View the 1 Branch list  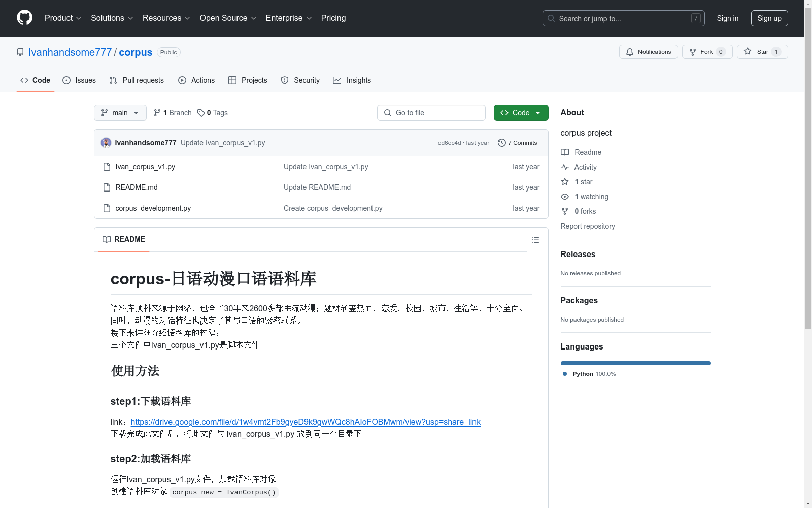tap(173, 113)
